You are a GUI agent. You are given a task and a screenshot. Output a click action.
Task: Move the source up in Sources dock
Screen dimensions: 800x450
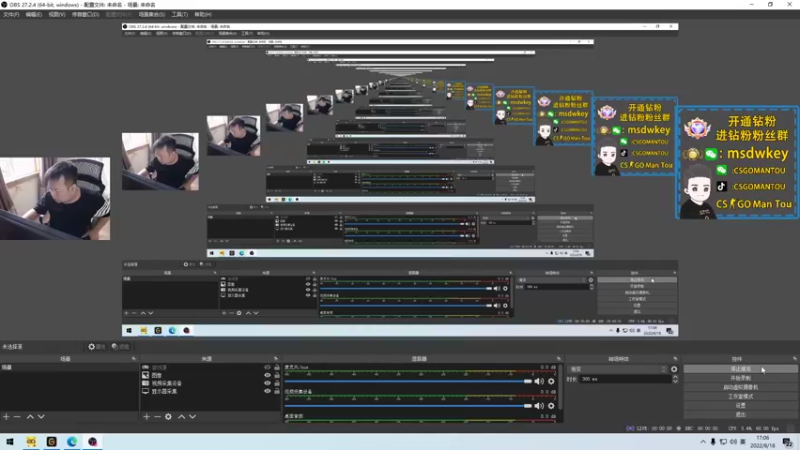tap(182, 417)
